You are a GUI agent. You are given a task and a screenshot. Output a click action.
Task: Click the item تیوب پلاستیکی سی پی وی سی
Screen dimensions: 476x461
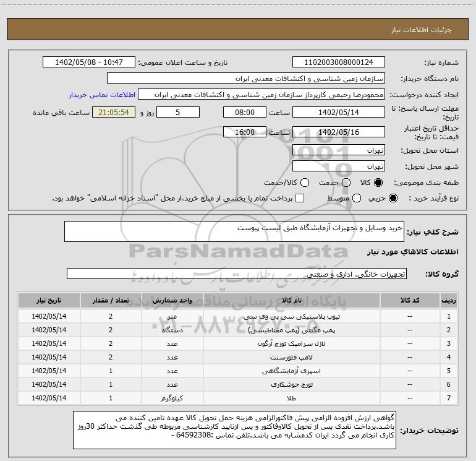pyautogui.click(x=291, y=316)
